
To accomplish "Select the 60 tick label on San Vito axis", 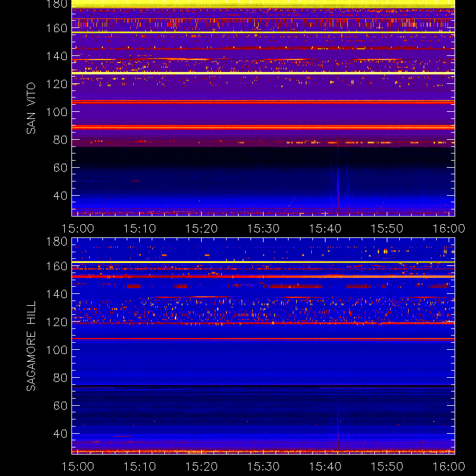I will [60, 168].
